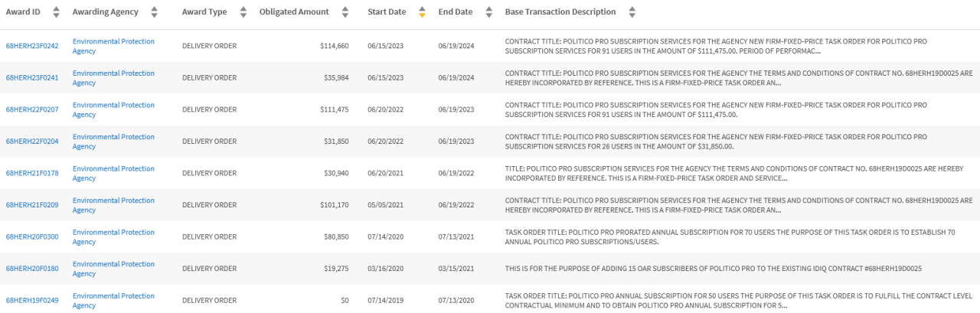Open award 68HERH21F0209
This screenshot has width=980, height=313.
tap(32, 205)
